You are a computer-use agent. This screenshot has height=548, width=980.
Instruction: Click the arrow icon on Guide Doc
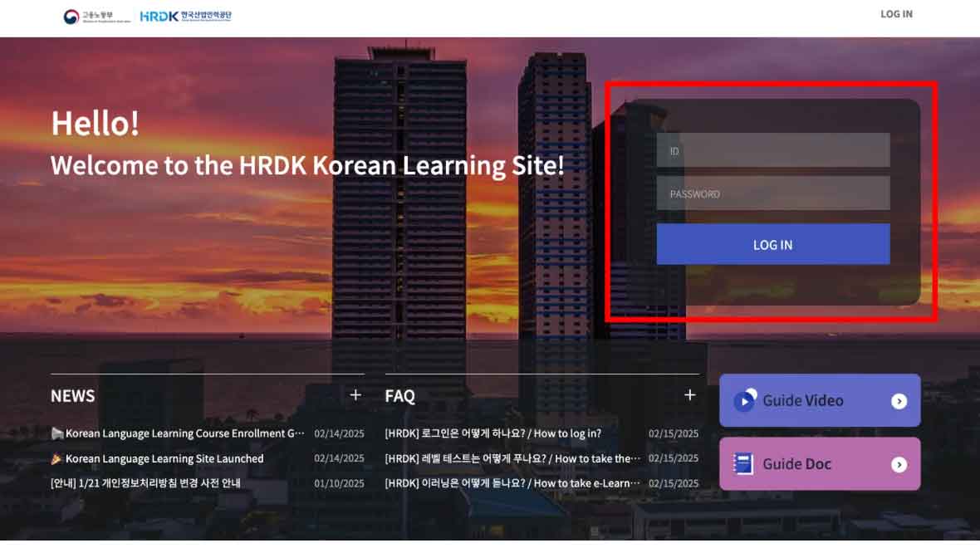pos(899,464)
